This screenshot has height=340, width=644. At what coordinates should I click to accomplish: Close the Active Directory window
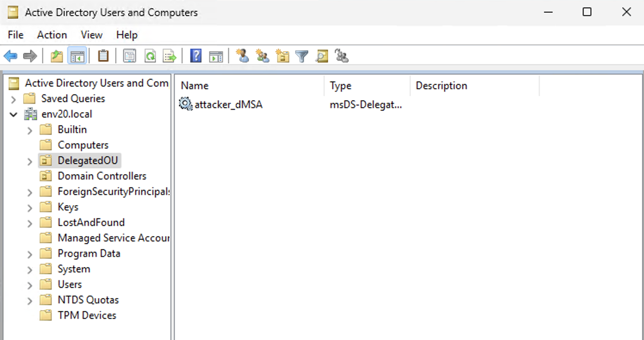(x=626, y=12)
